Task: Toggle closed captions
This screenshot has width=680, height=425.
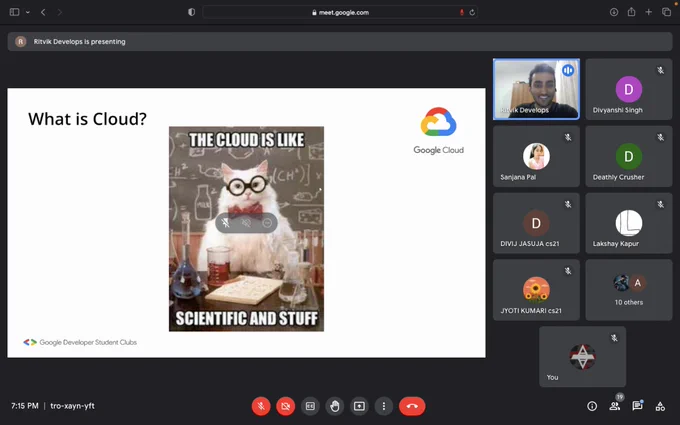Action: pos(310,406)
